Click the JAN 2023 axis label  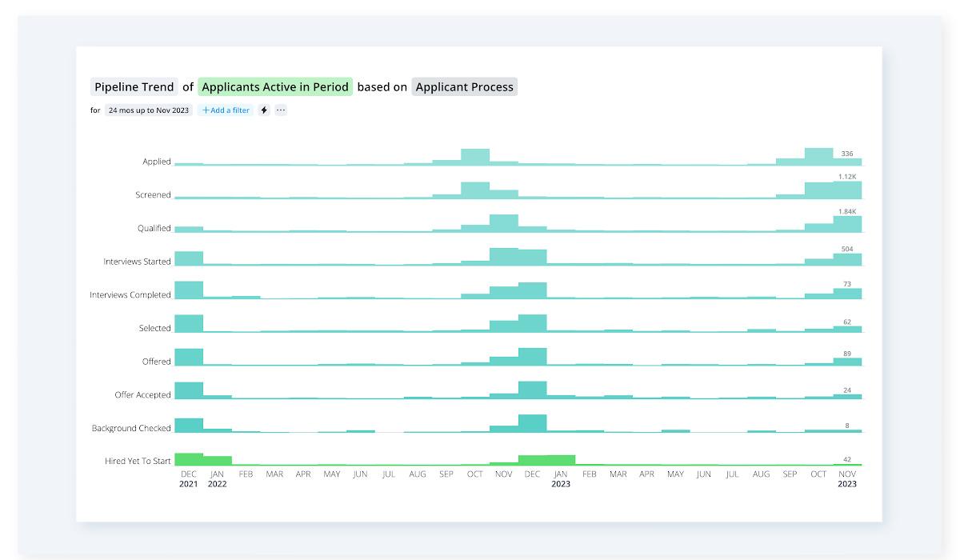561,478
